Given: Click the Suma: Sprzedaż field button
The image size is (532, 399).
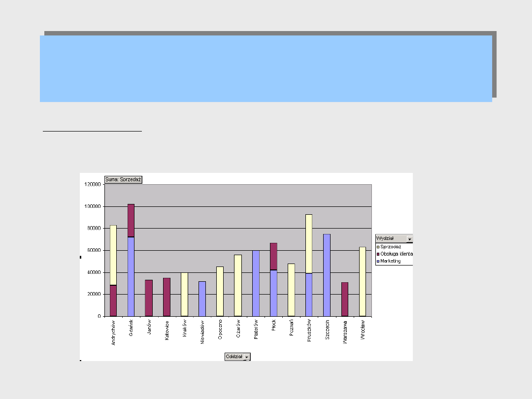Looking at the screenshot, I should click(x=123, y=180).
